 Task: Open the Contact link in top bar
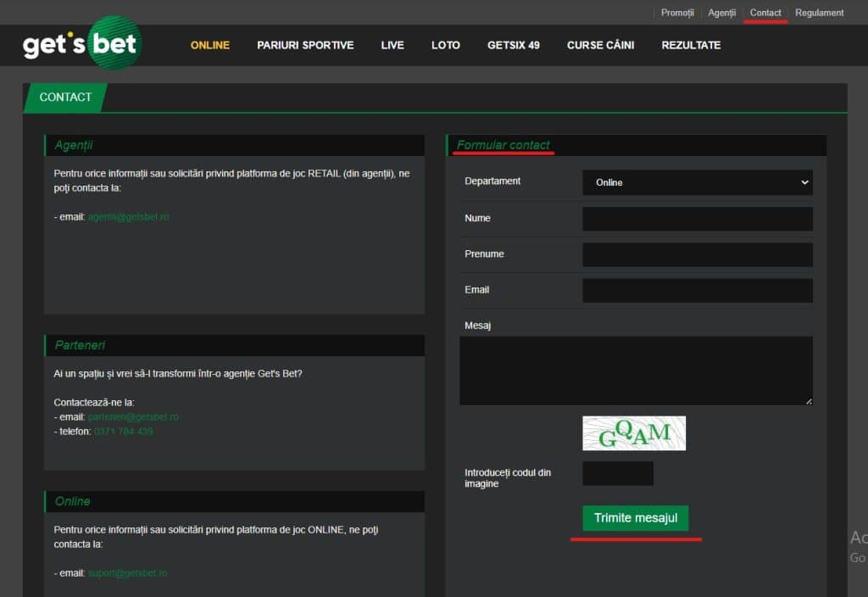pyautogui.click(x=765, y=13)
